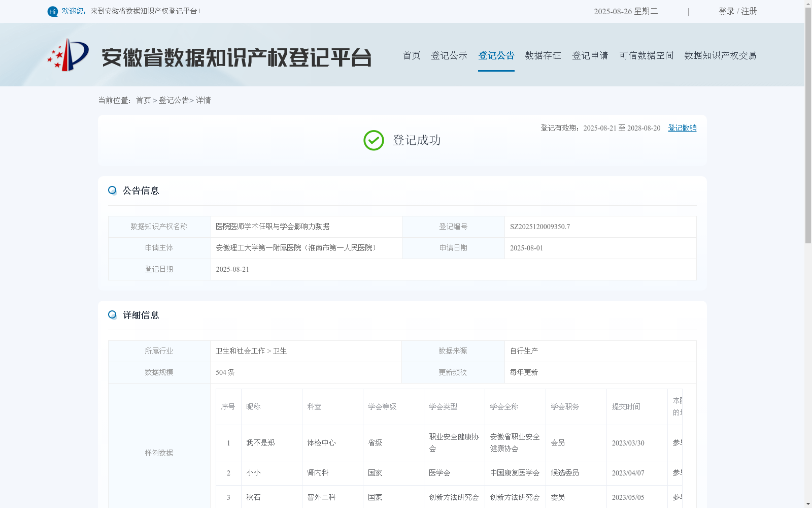This screenshot has width=812, height=508.
Task: Open the 首页 navigation tab
Action: [412, 55]
